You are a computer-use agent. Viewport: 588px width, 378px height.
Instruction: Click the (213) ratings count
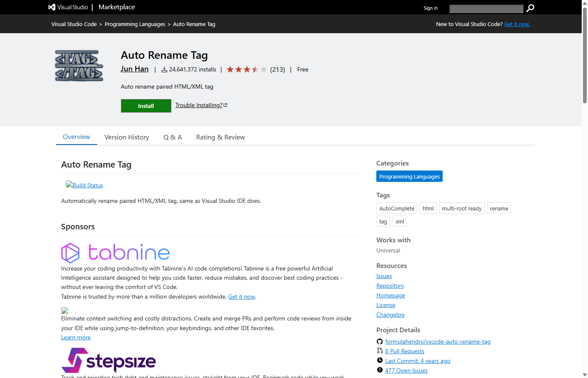point(278,70)
